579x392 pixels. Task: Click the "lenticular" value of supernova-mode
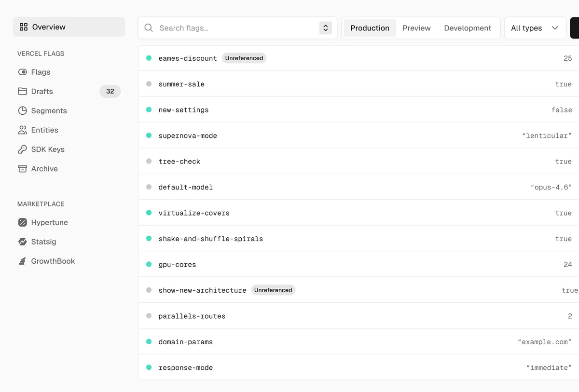(x=547, y=135)
